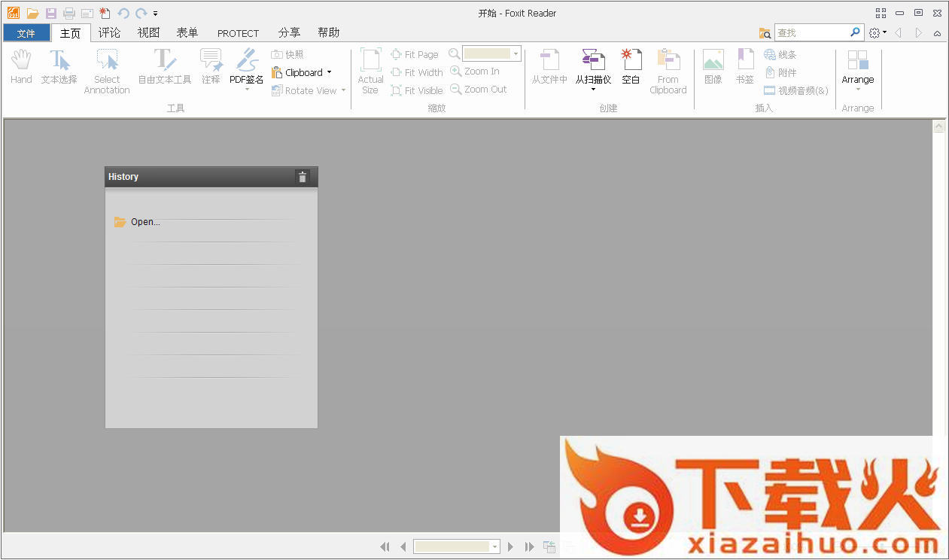Choose Fit Page zoom
The height and width of the screenshot is (560, 949).
pyautogui.click(x=414, y=54)
